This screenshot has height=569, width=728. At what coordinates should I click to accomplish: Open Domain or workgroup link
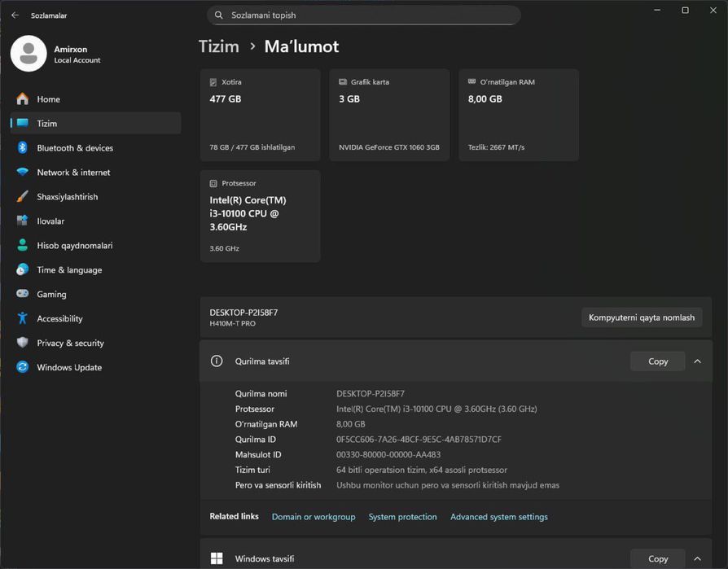click(314, 517)
